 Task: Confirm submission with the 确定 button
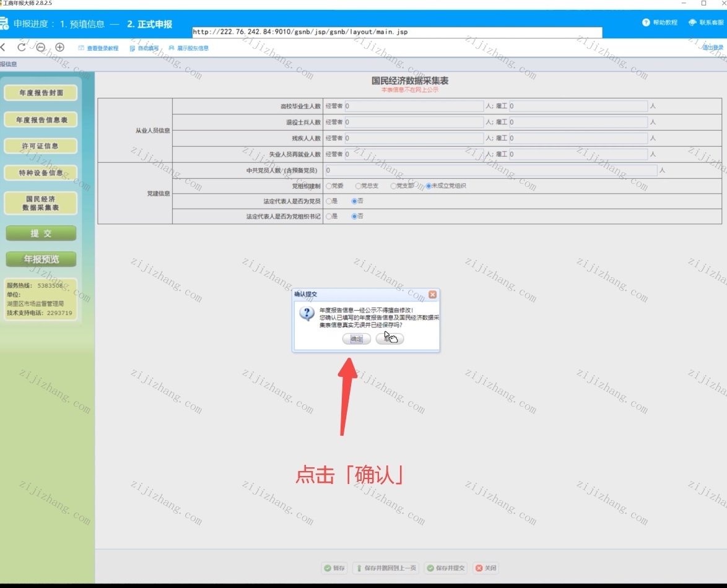coord(357,339)
